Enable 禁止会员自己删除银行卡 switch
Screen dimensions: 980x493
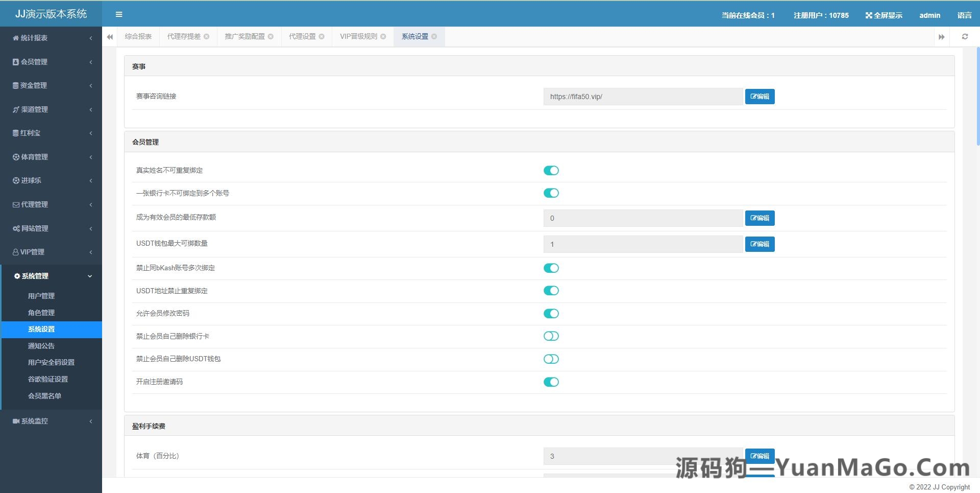click(551, 336)
